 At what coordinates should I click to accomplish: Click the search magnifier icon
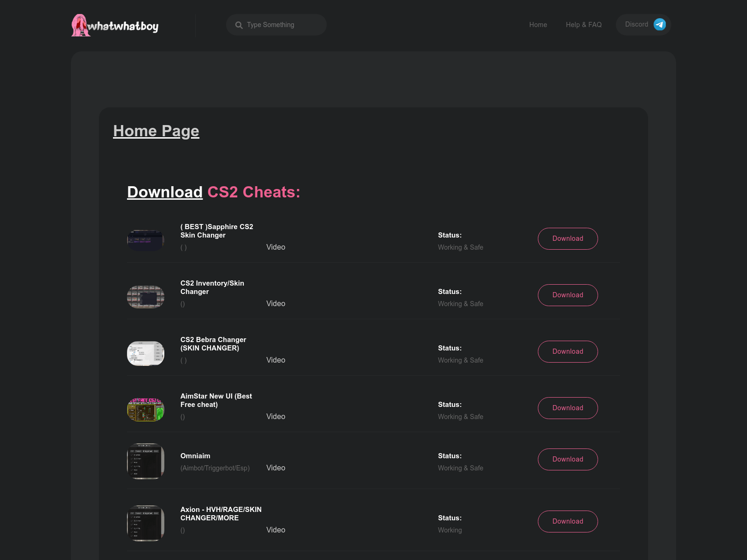[239, 25]
